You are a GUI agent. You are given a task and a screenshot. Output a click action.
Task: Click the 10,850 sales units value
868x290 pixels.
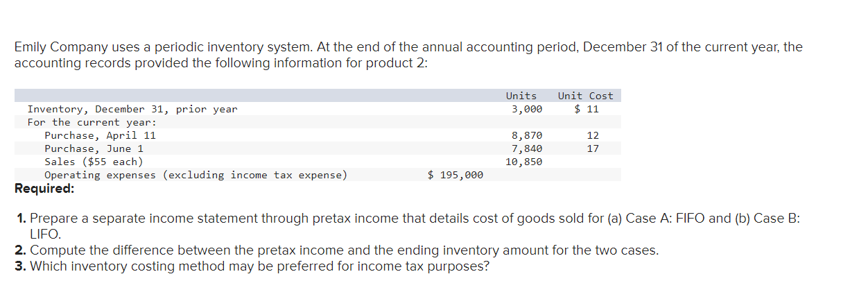coord(524,162)
